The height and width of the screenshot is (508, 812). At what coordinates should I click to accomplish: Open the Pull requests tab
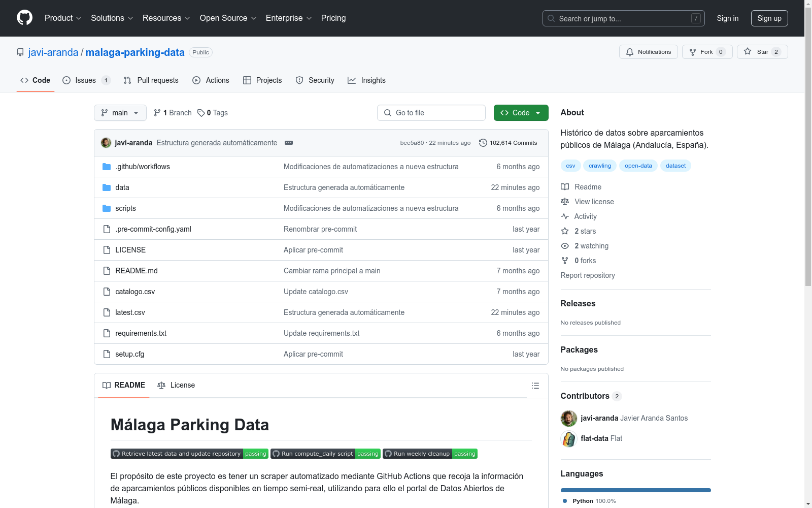coord(151,80)
